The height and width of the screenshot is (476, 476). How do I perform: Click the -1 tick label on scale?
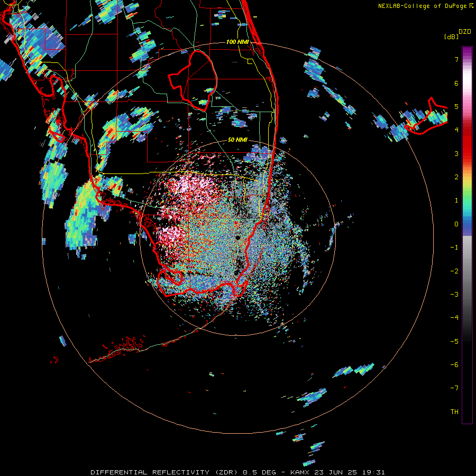coord(454,248)
